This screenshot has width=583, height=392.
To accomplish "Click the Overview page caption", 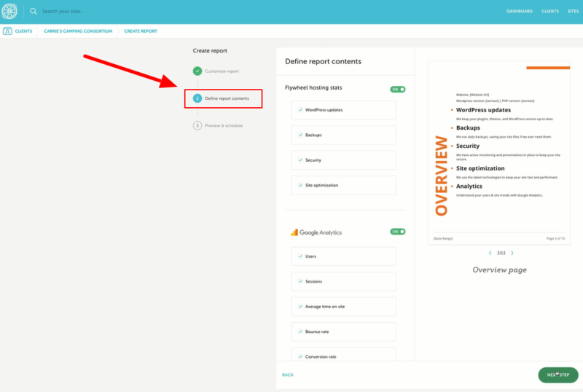I will click(499, 270).
